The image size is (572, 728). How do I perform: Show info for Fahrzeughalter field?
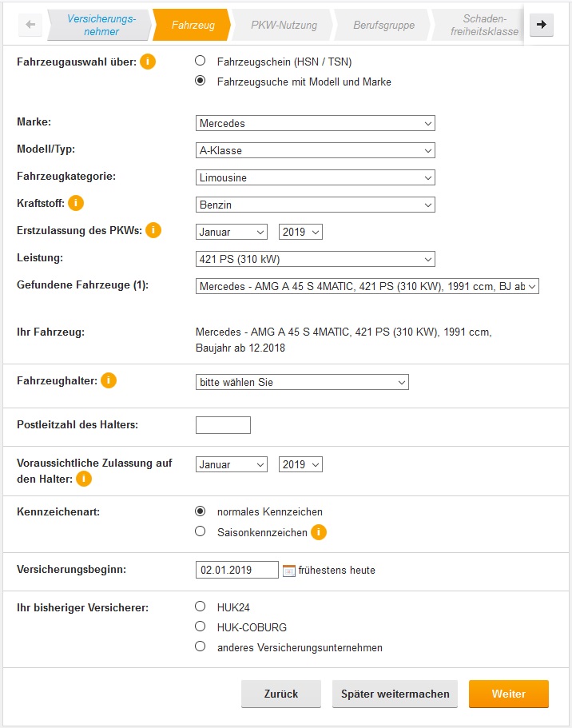pos(109,380)
